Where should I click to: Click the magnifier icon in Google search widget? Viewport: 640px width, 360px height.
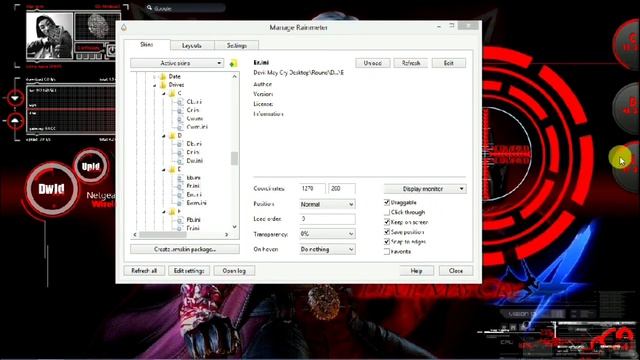149,7
